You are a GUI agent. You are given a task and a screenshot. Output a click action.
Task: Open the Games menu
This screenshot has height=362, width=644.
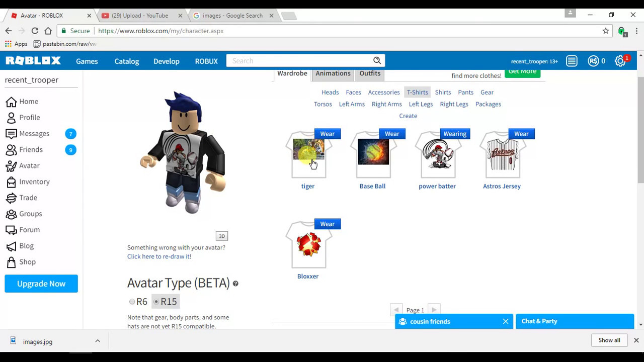coord(87,61)
